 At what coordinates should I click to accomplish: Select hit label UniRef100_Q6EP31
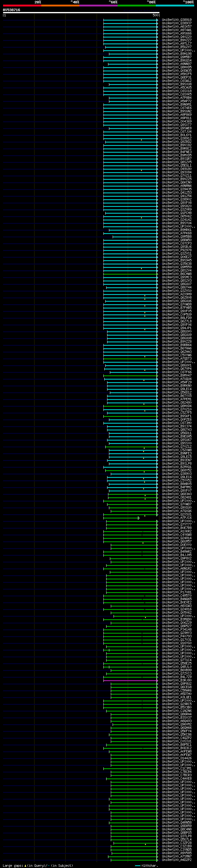176,78
